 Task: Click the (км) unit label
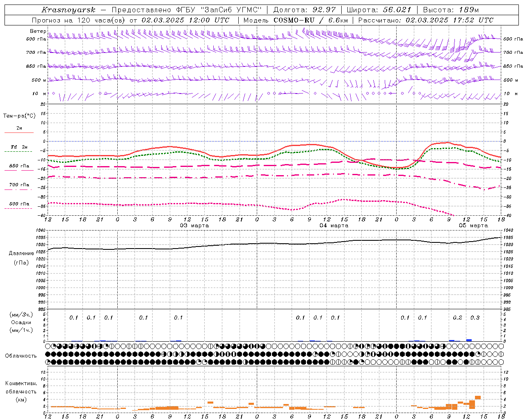21,399
